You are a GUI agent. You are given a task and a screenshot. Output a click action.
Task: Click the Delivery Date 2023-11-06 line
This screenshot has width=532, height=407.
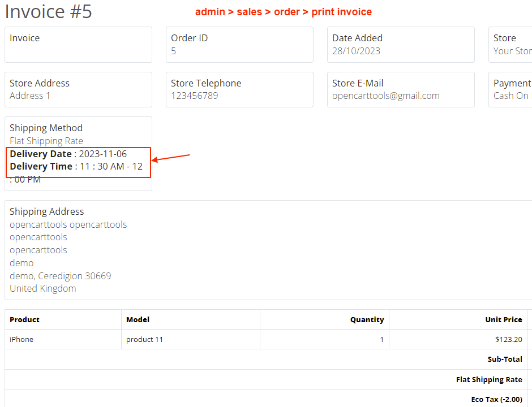coord(68,154)
